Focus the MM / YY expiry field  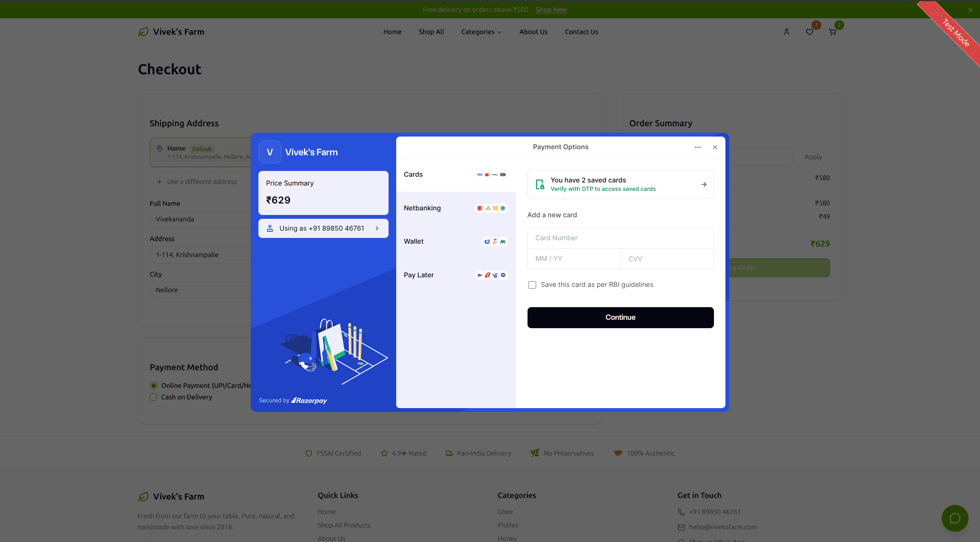574,259
